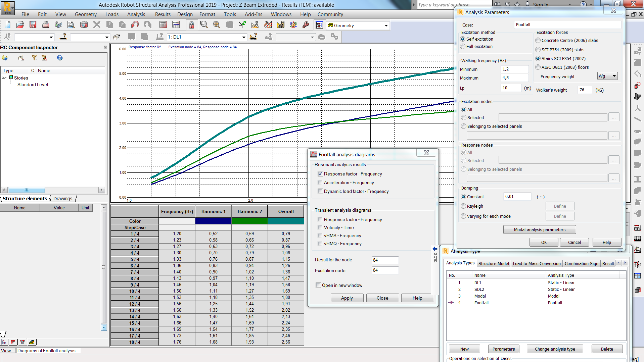Click the Calculator icon in the toolbar
Screen dimensions: 644x362
[163, 25]
